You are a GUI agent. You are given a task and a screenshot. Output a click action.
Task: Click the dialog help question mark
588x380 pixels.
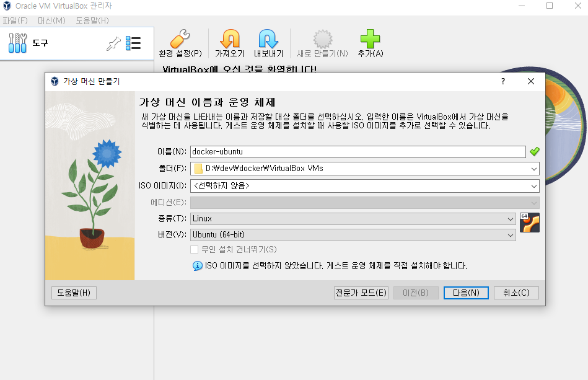tap(503, 81)
